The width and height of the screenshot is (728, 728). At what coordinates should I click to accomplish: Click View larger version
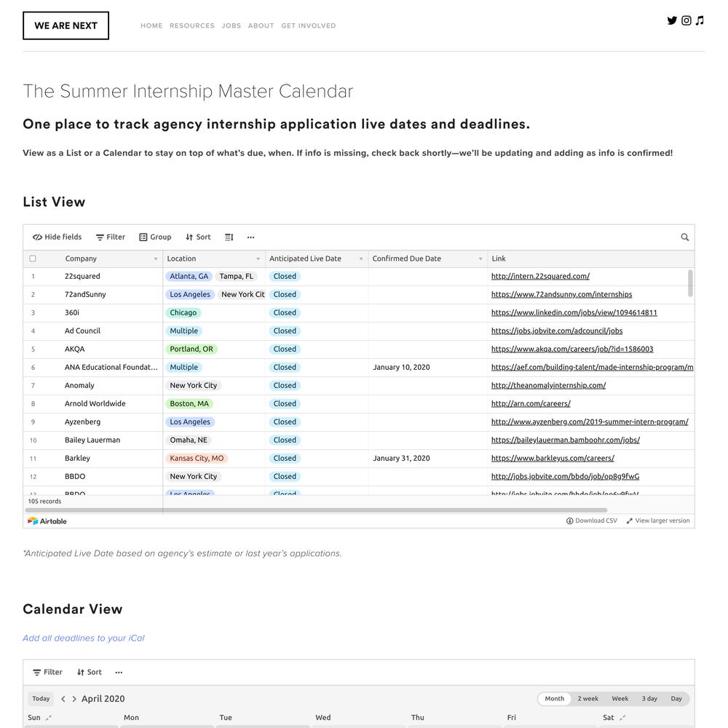click(658, 521)
